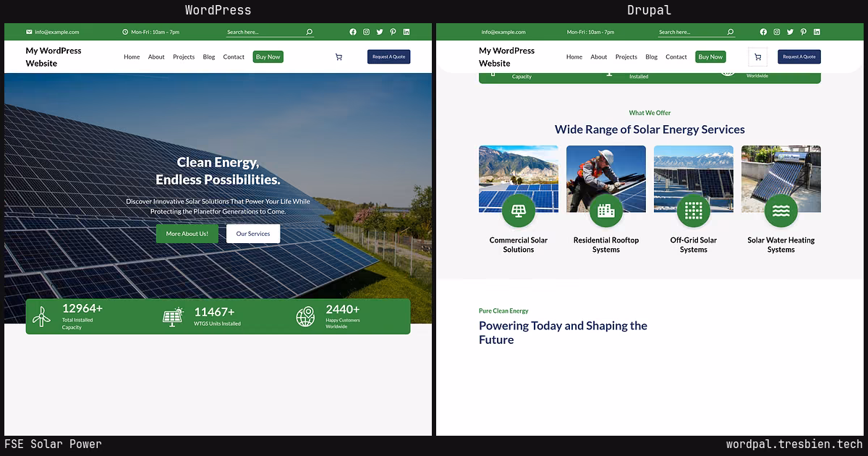
Task: Click info@example.com in WordPress top bar
Action: (x=57, y=32)
